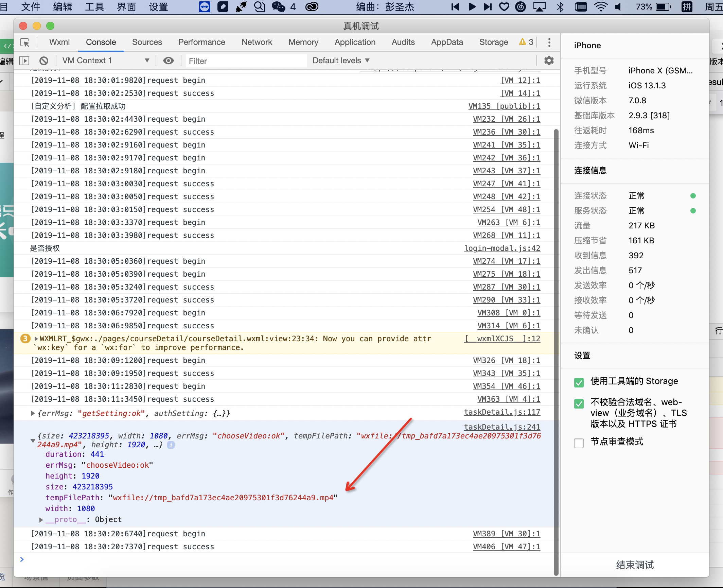723x588 pixels.
Task: Click the console prompt input line
Action: [285, 559]
